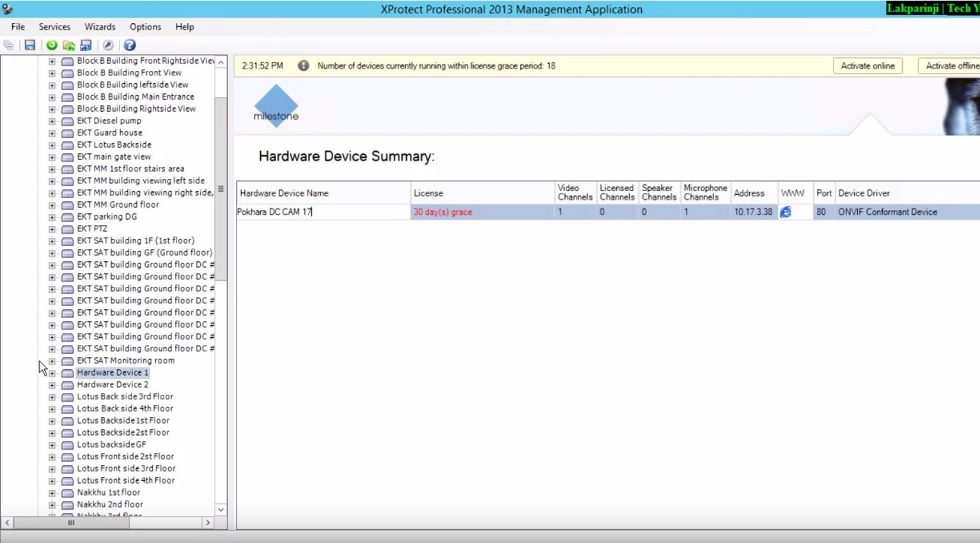Click the tree's vertical scrollbar up arrow

(221, 62)
